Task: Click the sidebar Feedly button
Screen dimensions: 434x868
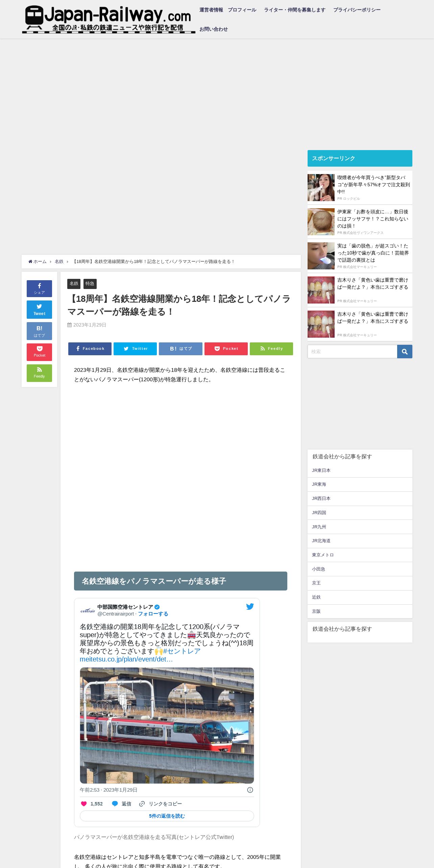Action: pyautogui.click(x=39, y=373)
